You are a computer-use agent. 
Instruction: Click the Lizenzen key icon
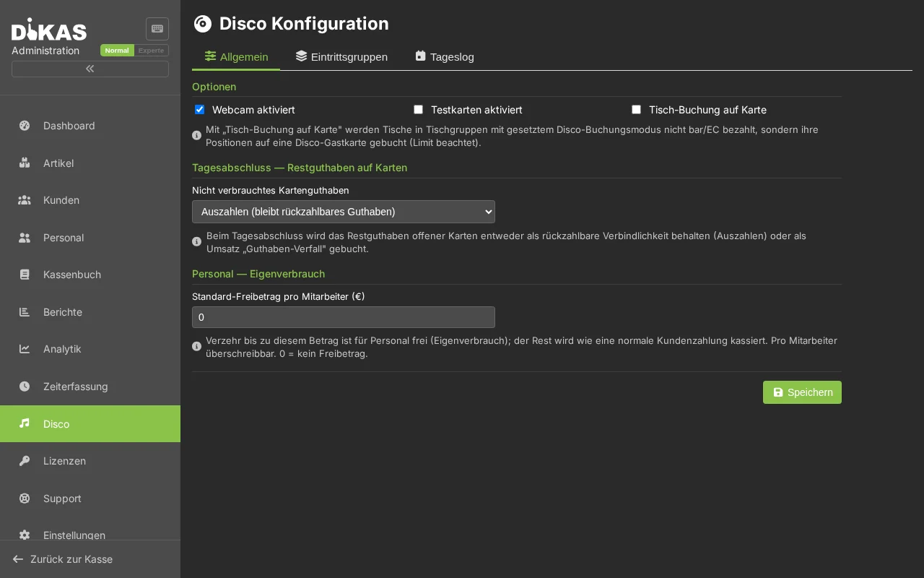coord(25,460)
